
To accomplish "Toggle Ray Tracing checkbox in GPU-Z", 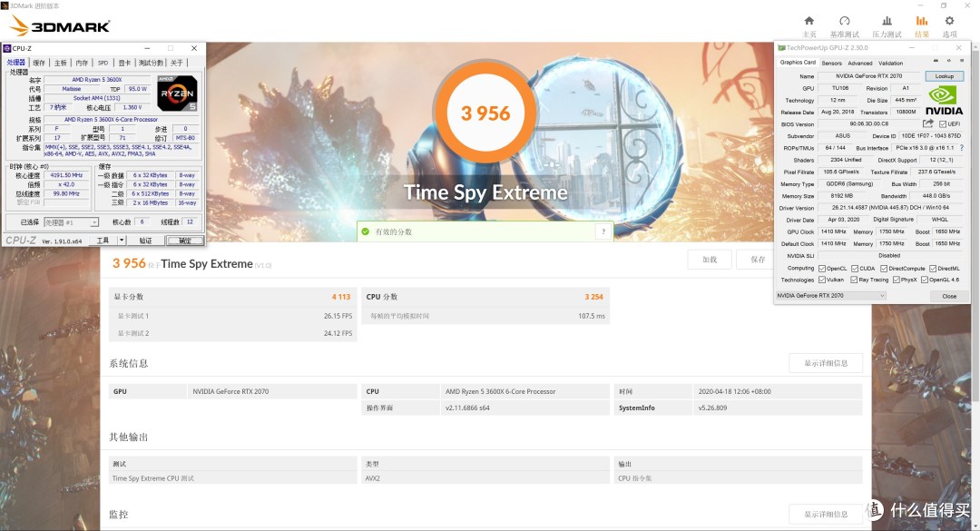I will point(854,280).
